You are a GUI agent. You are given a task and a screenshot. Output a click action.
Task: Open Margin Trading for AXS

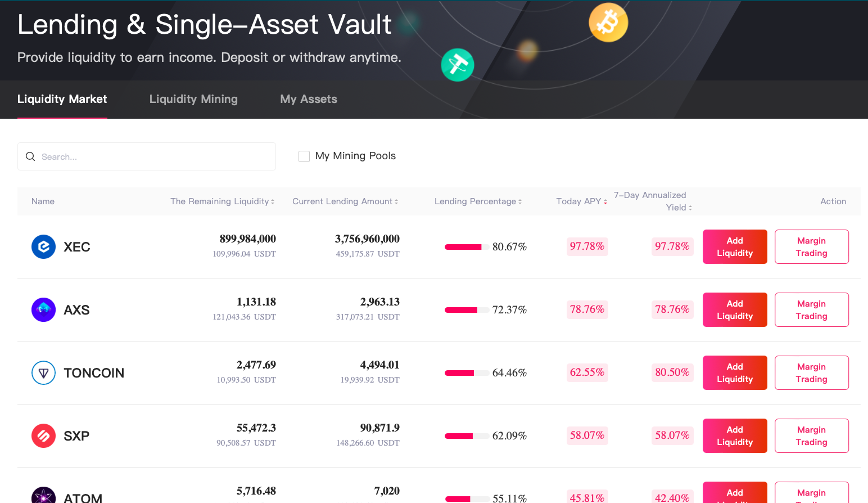point(811,309)
